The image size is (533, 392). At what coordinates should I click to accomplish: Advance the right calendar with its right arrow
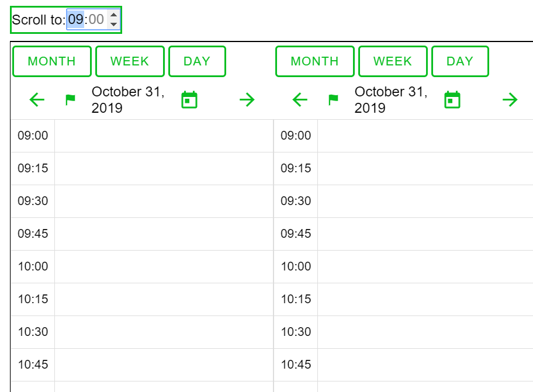pos(510,99)
